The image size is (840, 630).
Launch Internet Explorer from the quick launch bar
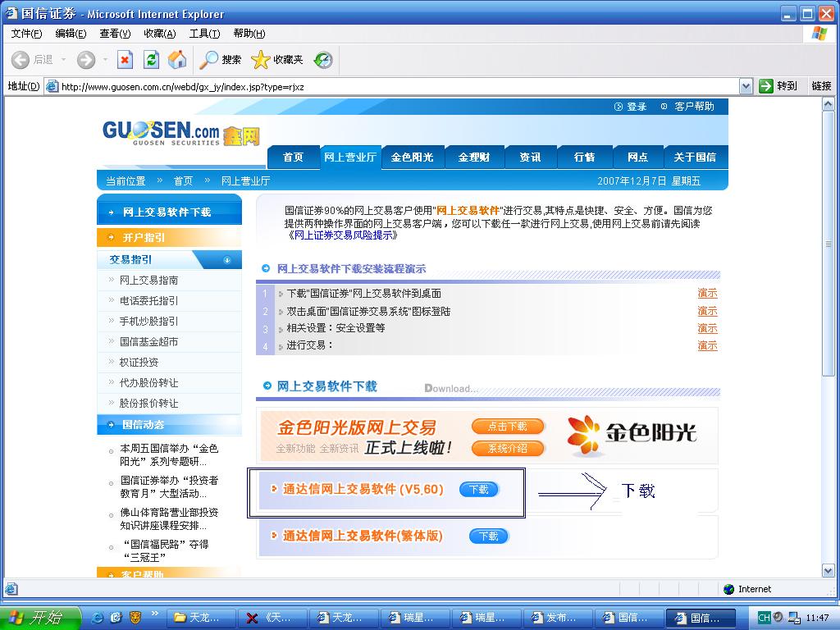click(x=98, y=618)
